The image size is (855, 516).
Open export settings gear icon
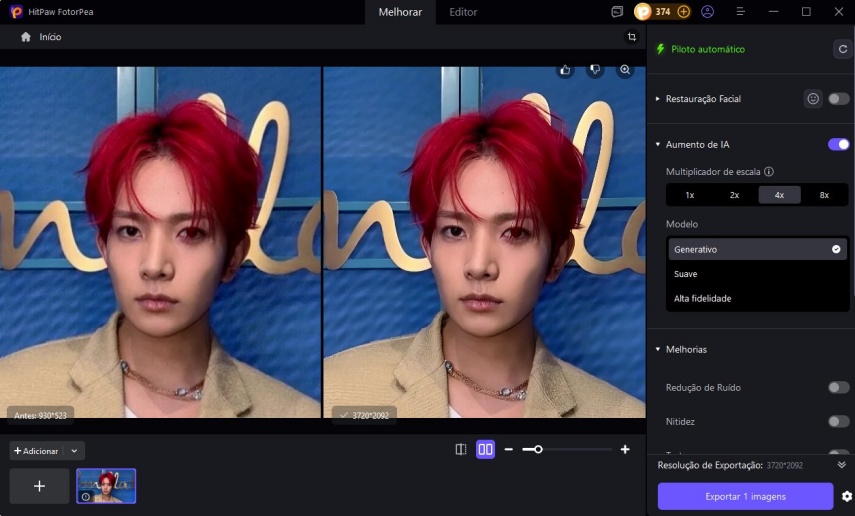847,496
